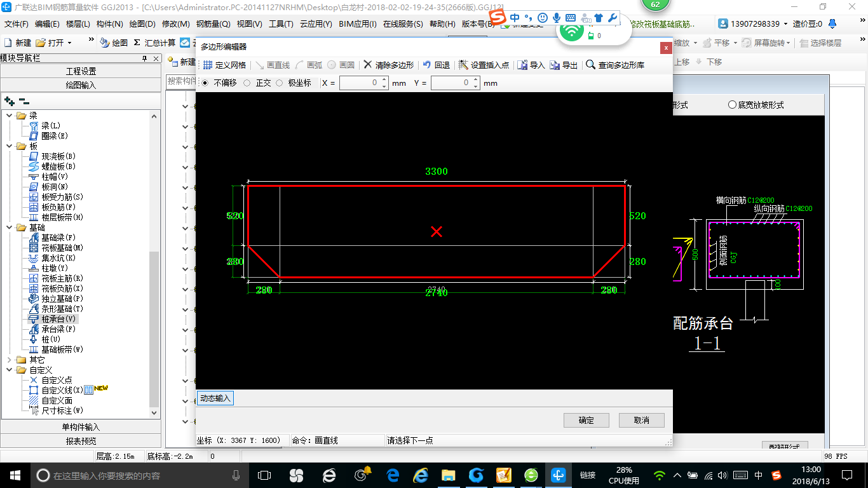Click the 导入 import icon
The width and height of the screenshot is (868, 488).
(522, 65)
